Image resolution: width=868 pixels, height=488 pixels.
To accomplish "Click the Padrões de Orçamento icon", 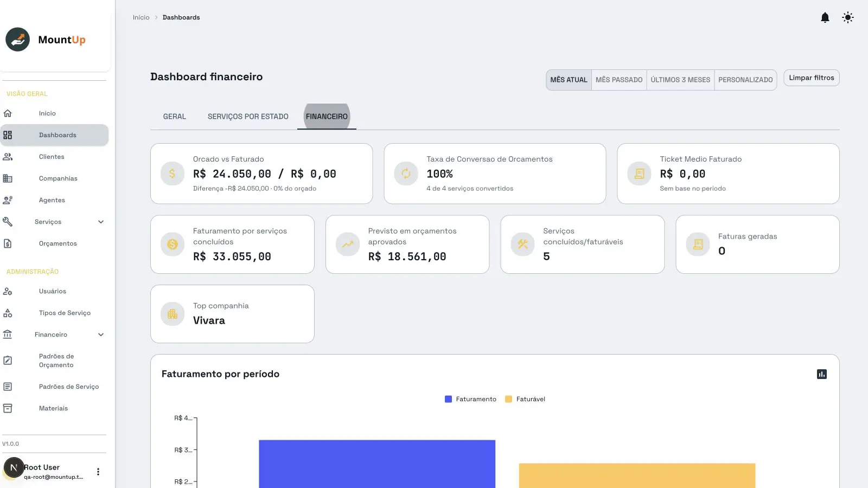I will click(8, 361).
